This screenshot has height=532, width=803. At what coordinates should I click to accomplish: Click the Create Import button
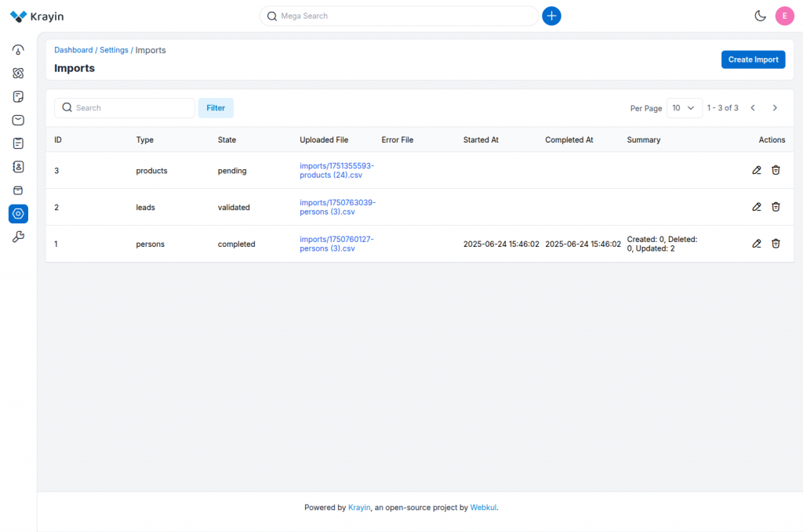coord(753,60)
